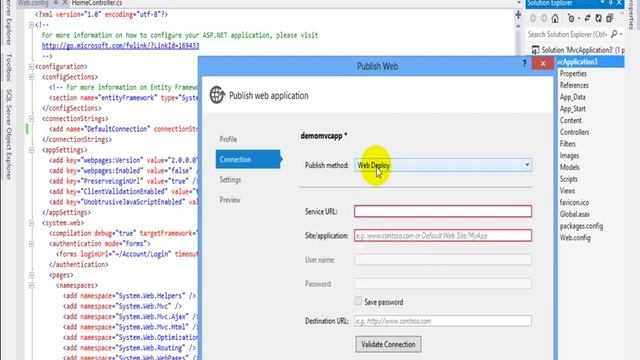
Task: Open the Publish method dropdown
Action: [x=527, y=165]
